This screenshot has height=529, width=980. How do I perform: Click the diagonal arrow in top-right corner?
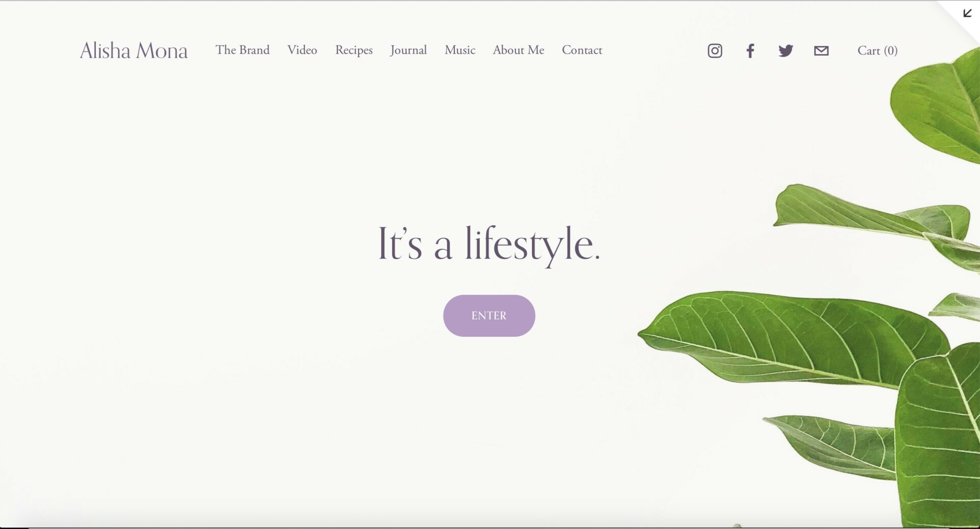click(967, 13)
